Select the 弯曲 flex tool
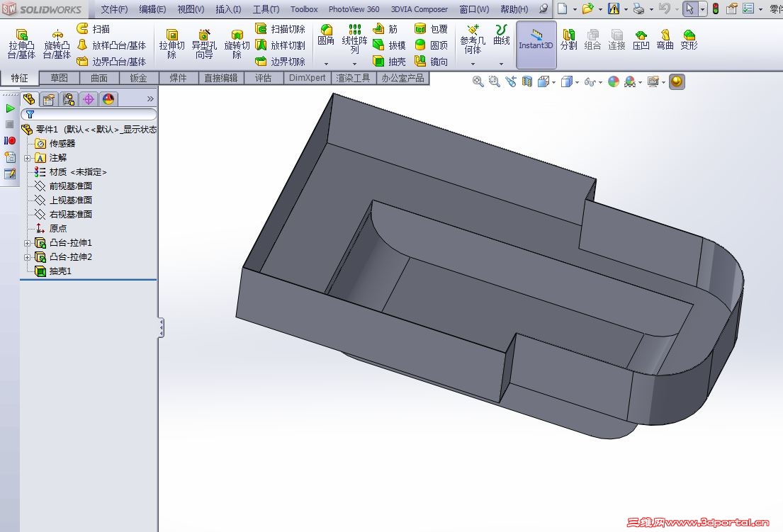Image resolution: width=783 pixels, height=532 pixels. coord(665,39)
